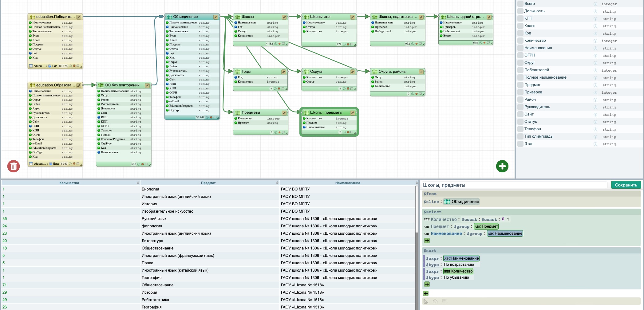Sort table by the Количество column header
This screenshot has width=644, height=310.
pos(69,183)
